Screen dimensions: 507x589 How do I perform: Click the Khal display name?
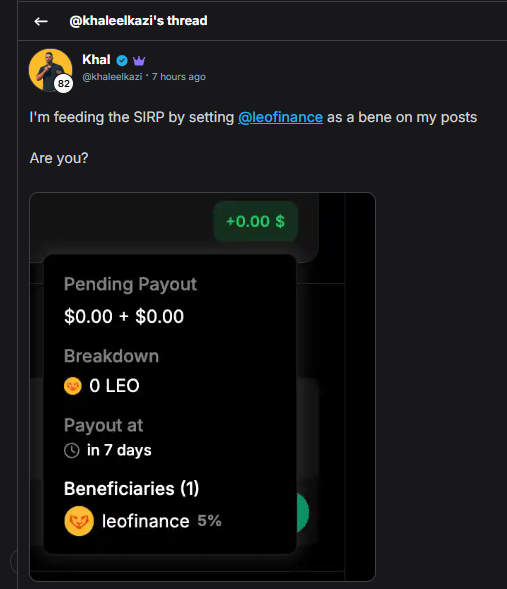click(97, 60)
